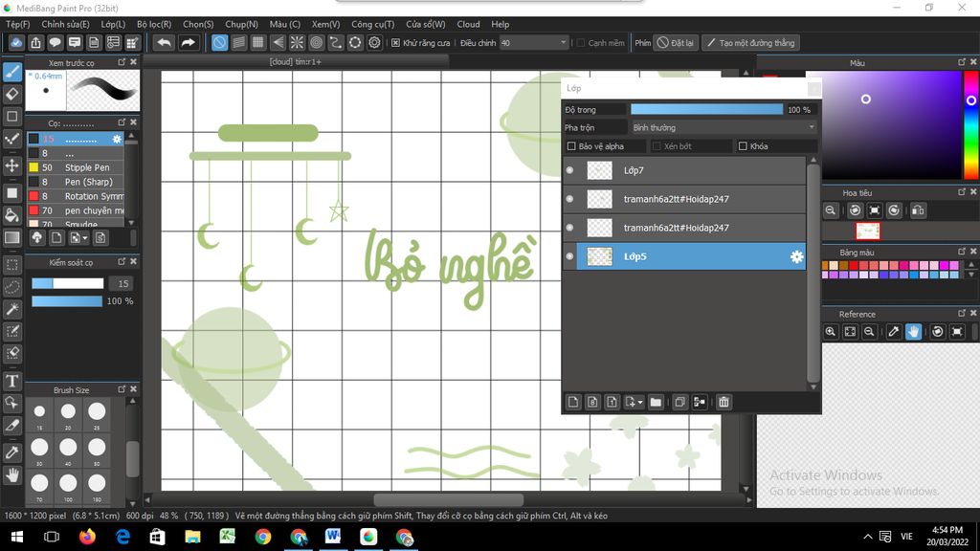Select the Move tool with four arrows

coord(11,165)
